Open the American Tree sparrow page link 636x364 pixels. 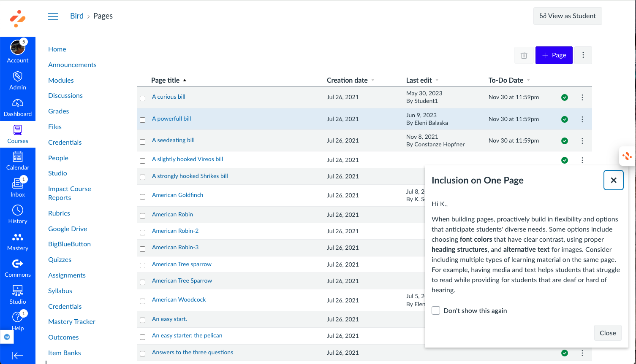point(182,264)
